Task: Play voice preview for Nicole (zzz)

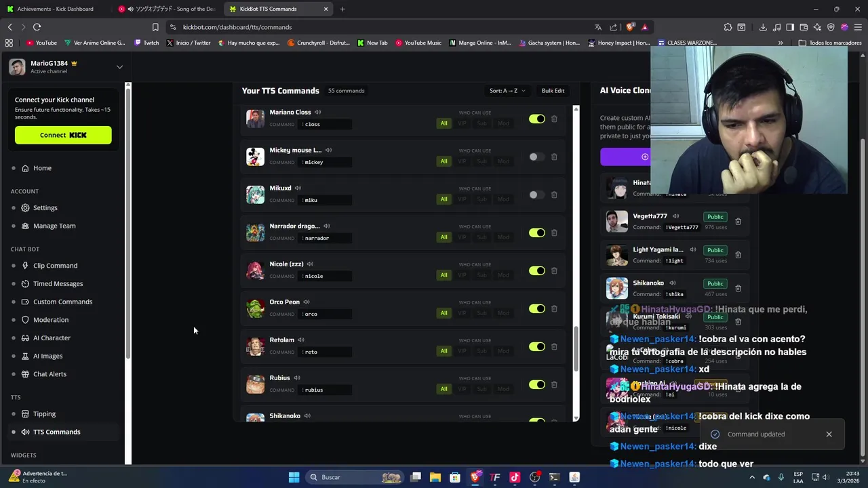Action: tap(310, 264)
